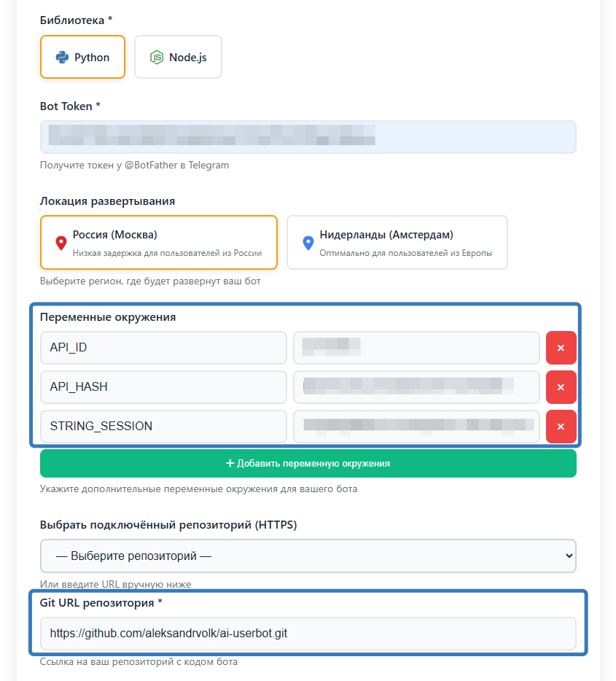The image size is (616, 681).
Task: Select Python as the library
Action: pyautogui.click(x=82, y=57)
